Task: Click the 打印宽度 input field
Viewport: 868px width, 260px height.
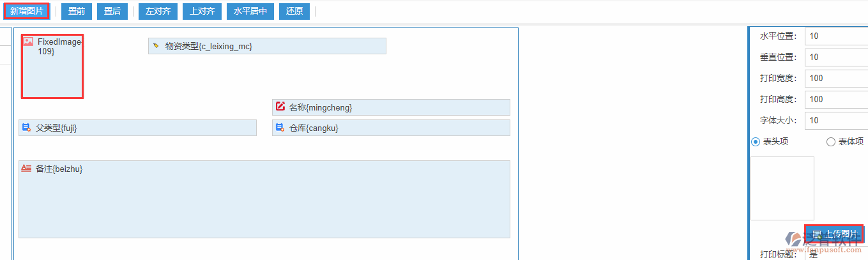Action: tap(836, 78)
